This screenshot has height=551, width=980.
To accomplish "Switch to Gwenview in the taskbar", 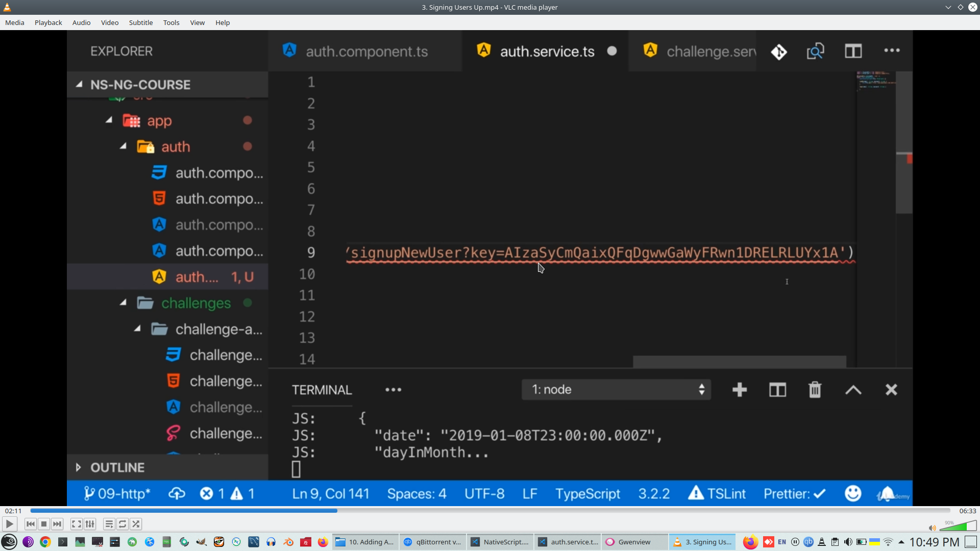I will 634,542.
